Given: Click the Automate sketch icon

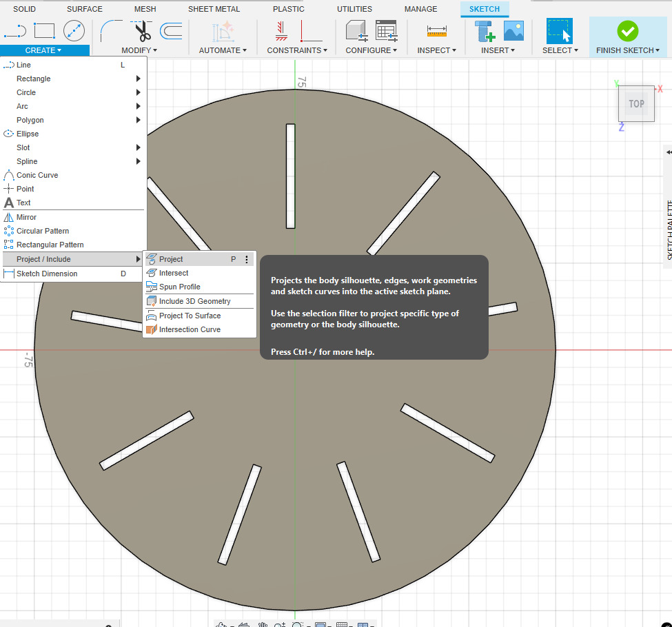Looking at the screenshot, I should [x=223, y=31].
